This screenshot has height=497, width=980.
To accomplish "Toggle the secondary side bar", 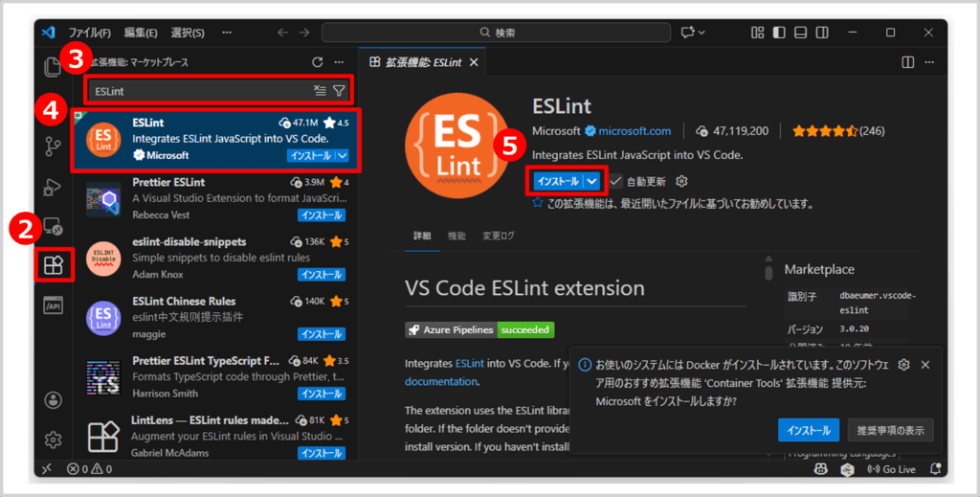I will pos(822,33).
